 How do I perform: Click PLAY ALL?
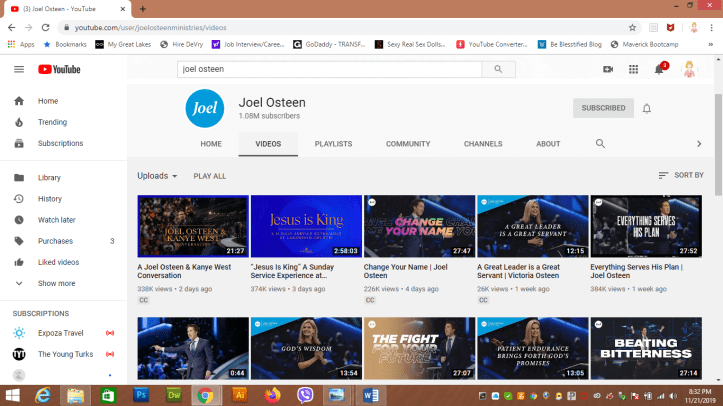click(210, 176)
